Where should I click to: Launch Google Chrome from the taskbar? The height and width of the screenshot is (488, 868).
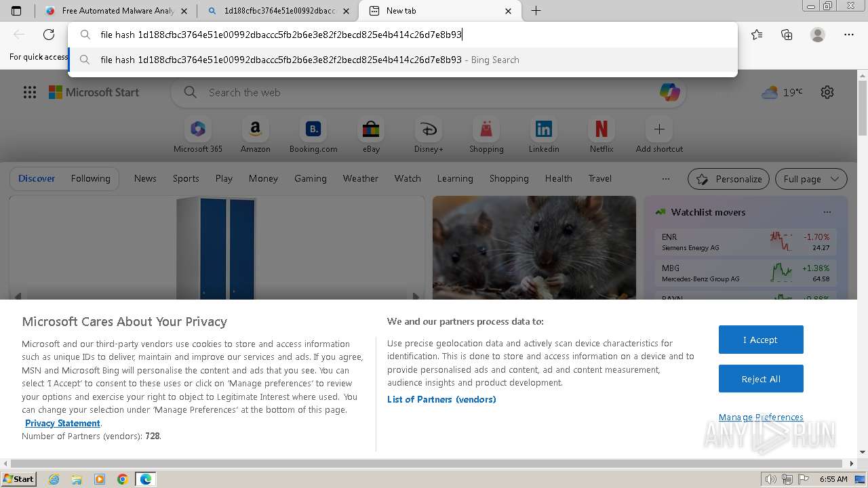click(122, 479)
